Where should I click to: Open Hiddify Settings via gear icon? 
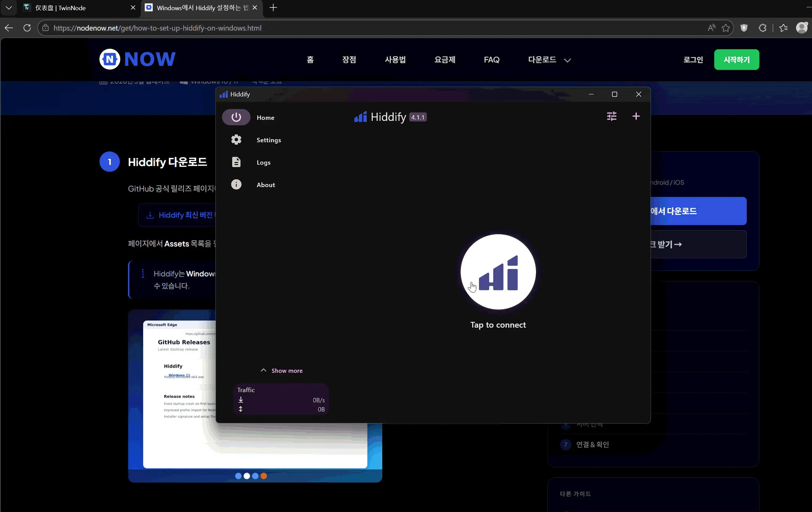pyautogui.click(x=268, y=140)
